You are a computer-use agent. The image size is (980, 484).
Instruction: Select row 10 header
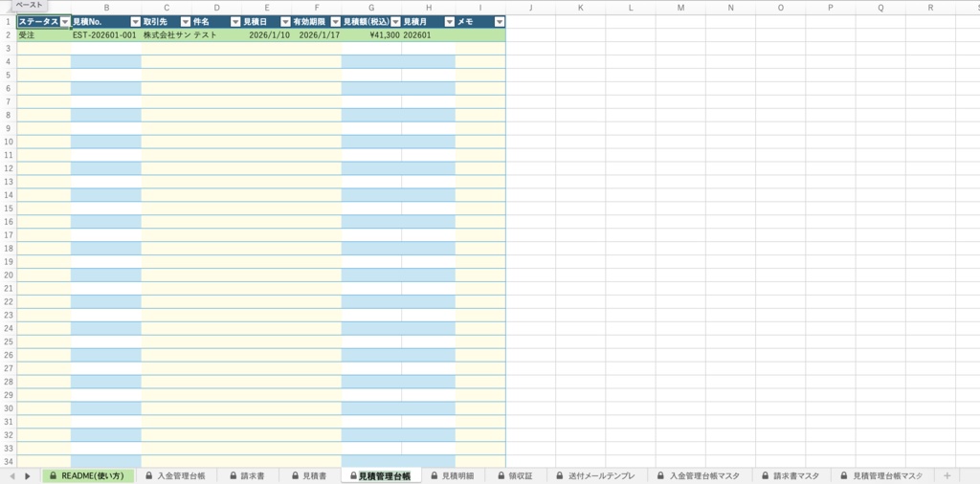click(8, 142)
